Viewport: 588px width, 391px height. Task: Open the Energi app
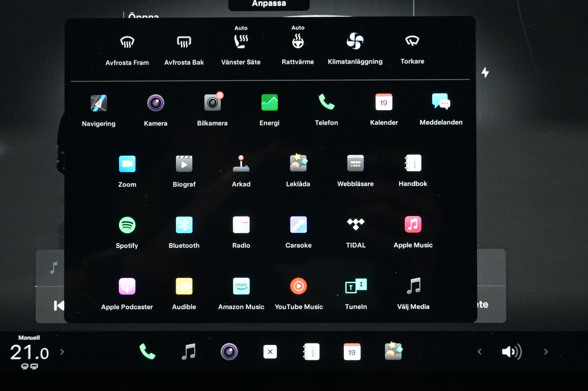coord(270,102)
